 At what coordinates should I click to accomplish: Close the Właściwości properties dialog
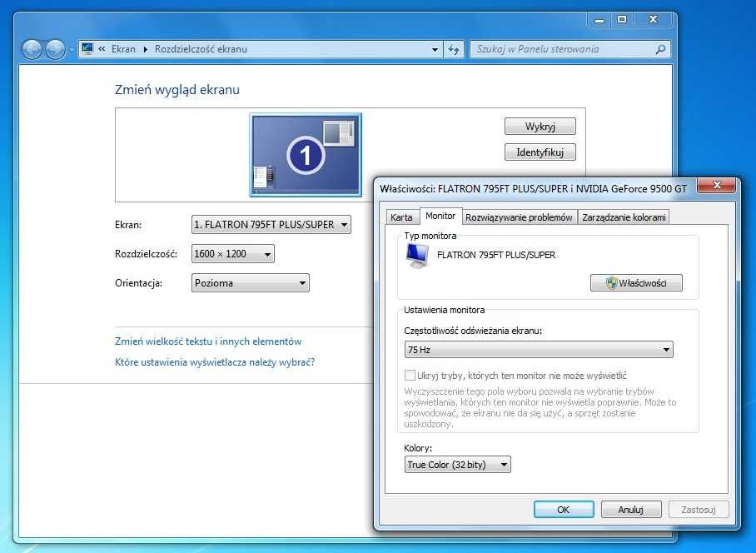point(717,185)
